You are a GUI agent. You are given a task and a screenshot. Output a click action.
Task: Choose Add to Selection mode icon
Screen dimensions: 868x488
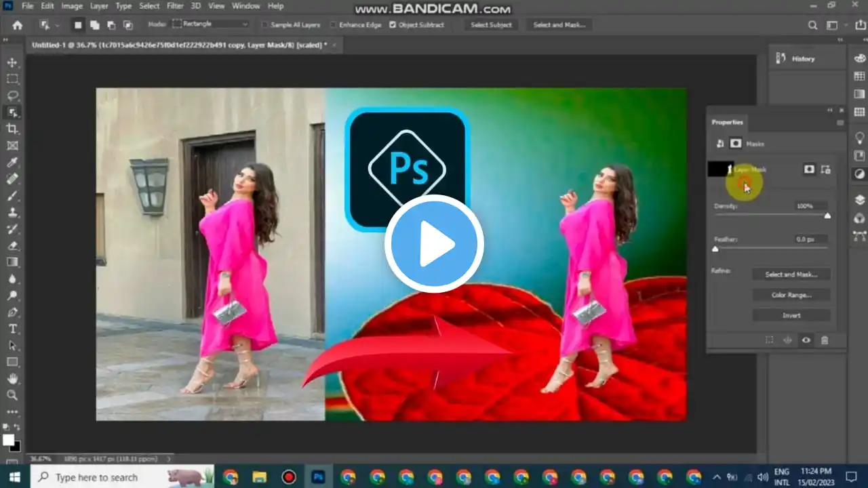[94, 25]
